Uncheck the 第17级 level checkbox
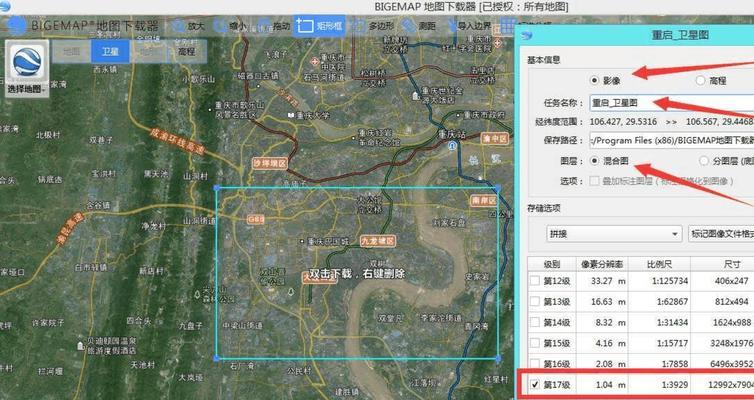The height and width of the screenshot is (400, 754). click(x=535, y=384)
